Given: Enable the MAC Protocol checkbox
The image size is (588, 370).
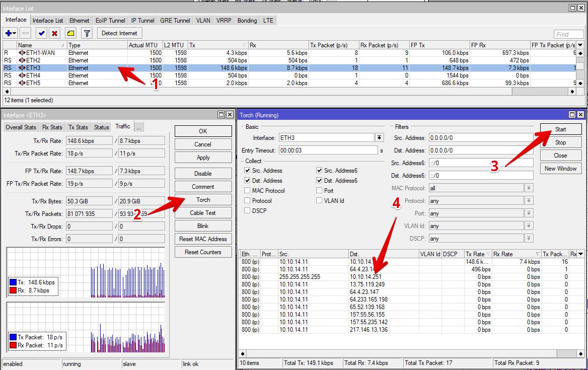Looking at the screenshot, I should pyautogui.click(x=247, y=191).
